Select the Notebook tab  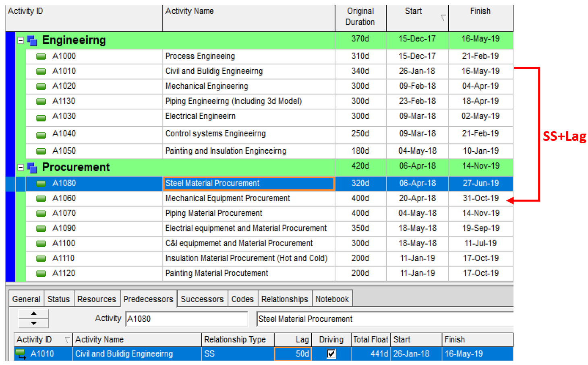[x=332, y=298]
